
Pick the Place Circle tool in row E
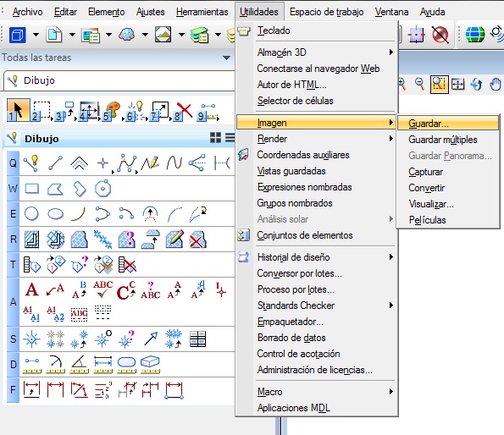pos(31,214)
